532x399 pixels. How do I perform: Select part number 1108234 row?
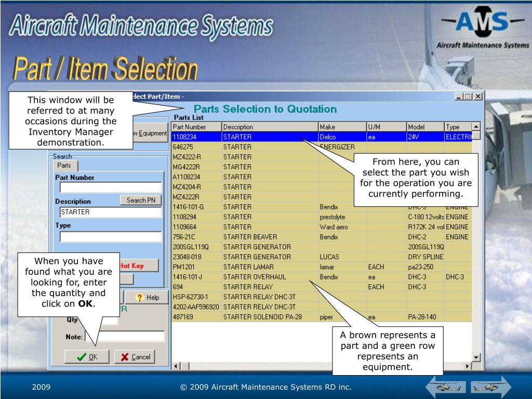coord(322,137)
